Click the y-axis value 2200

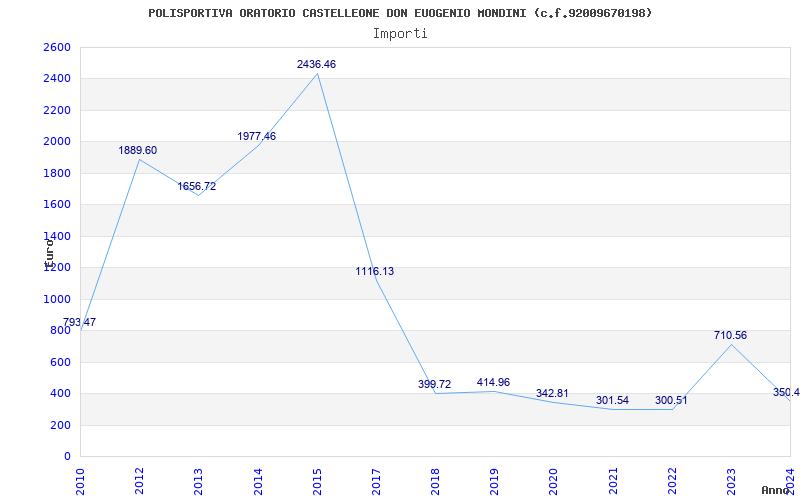(x=57, y=111)
